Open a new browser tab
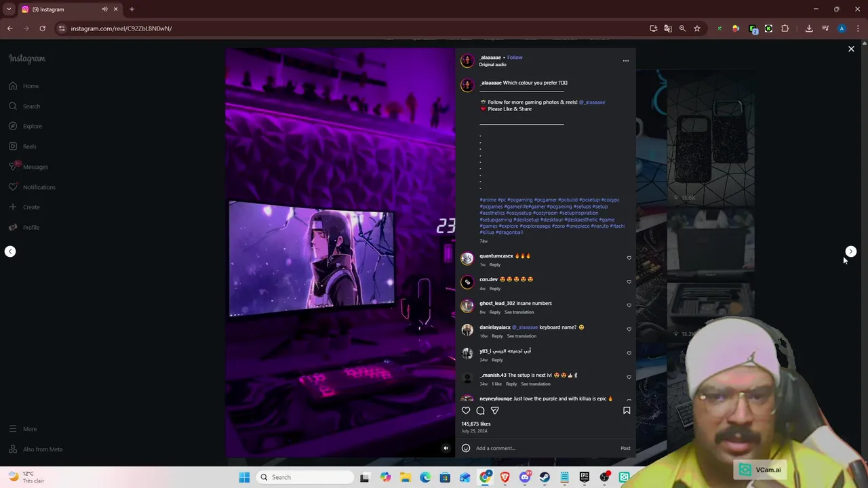The width and height of the screenshot is (868, 488). (x=132, y=9)
